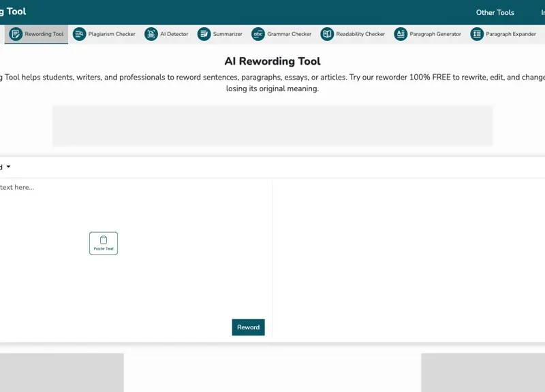Viewport: 545px width, 392px height.
Task: Select the Paragraph Expander icon
Action: (477, 33)
